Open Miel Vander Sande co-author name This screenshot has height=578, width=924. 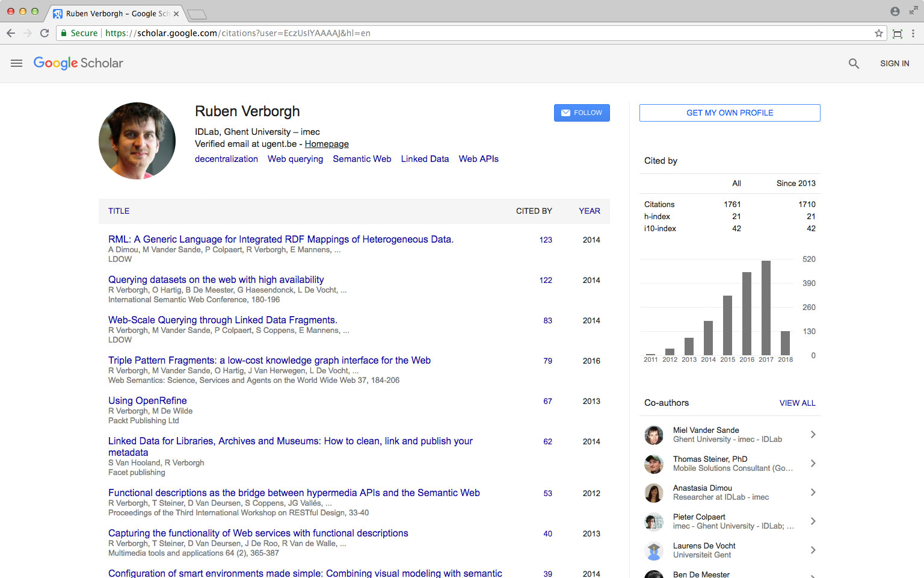pos(706,430)
